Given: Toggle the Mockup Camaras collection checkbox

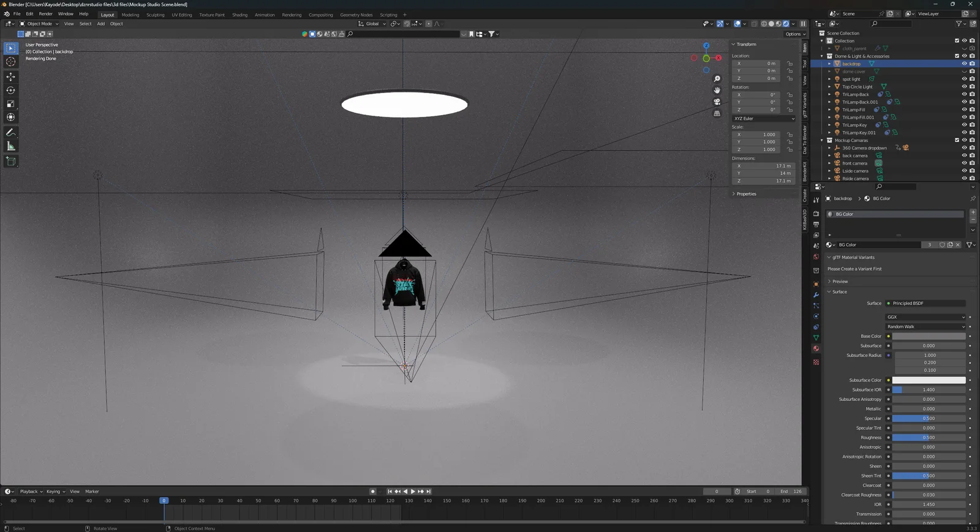Looking at the screenshot, I should point(957,140).
